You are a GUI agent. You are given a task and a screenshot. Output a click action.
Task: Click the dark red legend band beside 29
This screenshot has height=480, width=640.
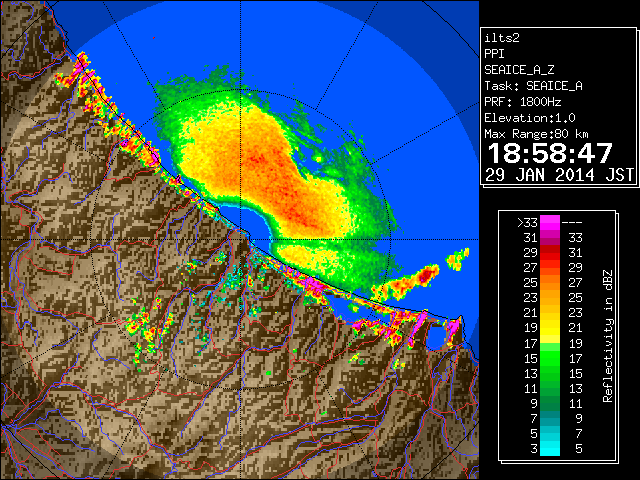pyautogui.click(x=550, y=253)
